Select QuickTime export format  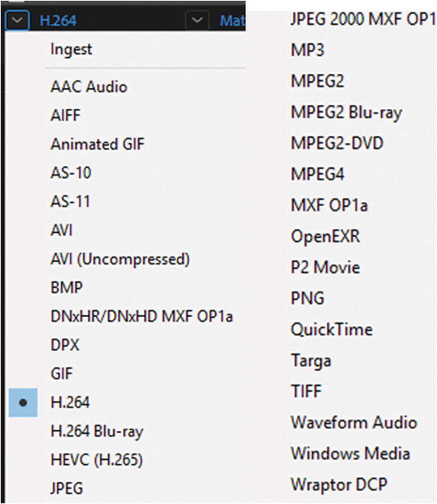pos(331,330)
